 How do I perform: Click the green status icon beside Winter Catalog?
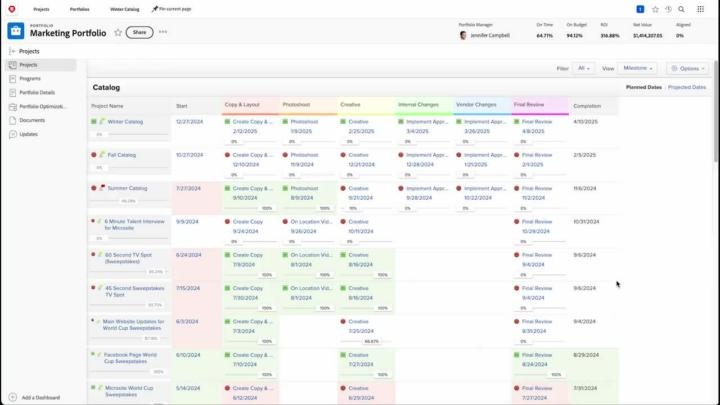pyautogui.click(x=94, y=122)
